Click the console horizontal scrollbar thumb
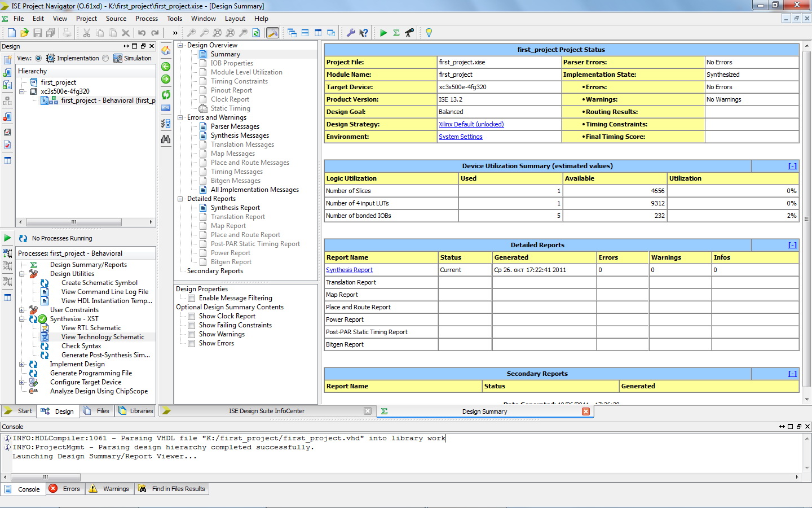 46,477
